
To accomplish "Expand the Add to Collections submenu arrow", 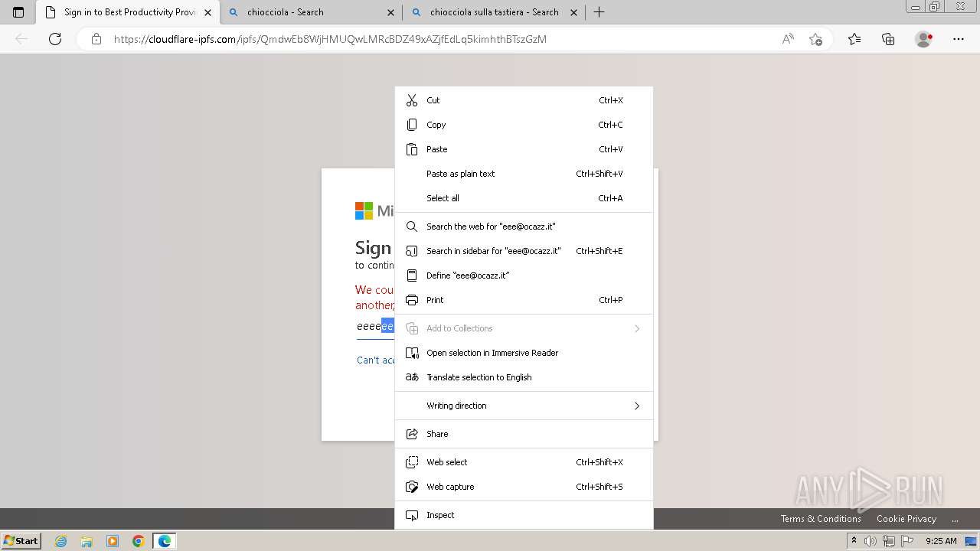I will (637, 328).
